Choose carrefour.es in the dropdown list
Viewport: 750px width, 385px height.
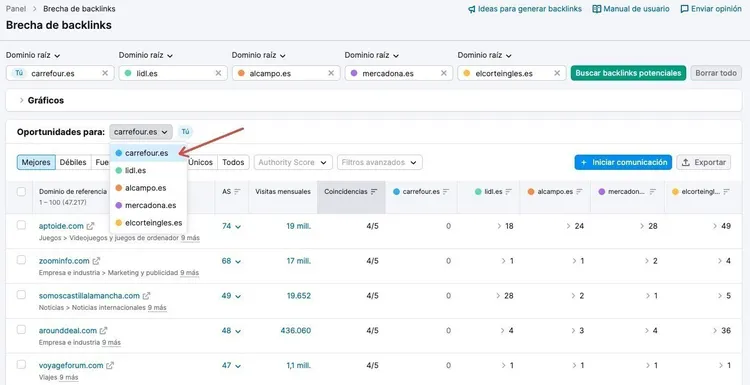(x=148, y=154)
